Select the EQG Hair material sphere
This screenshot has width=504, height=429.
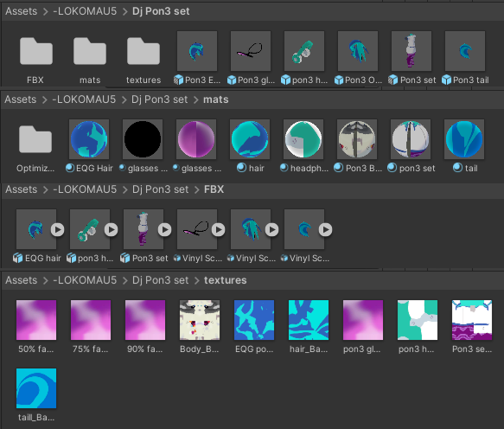[x=89, y=139]
